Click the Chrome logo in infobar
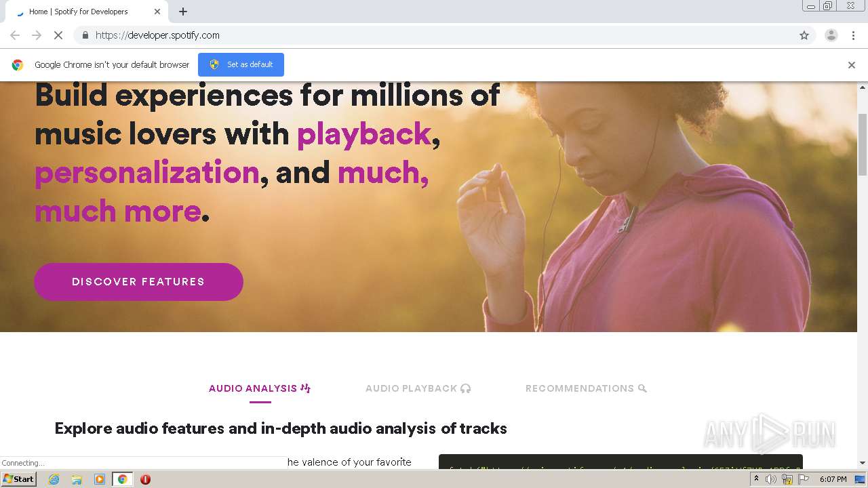The image size is (868, 488). [x=18, y=65]
